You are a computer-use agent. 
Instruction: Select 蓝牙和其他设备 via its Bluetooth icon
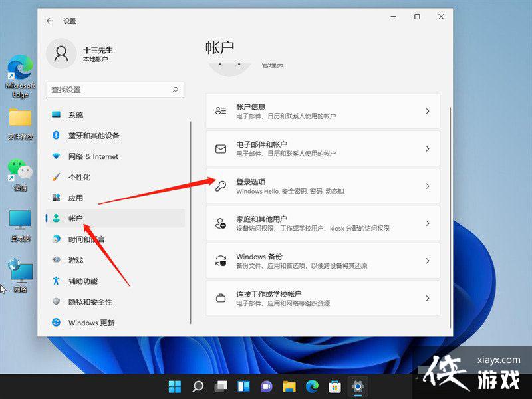55,134
